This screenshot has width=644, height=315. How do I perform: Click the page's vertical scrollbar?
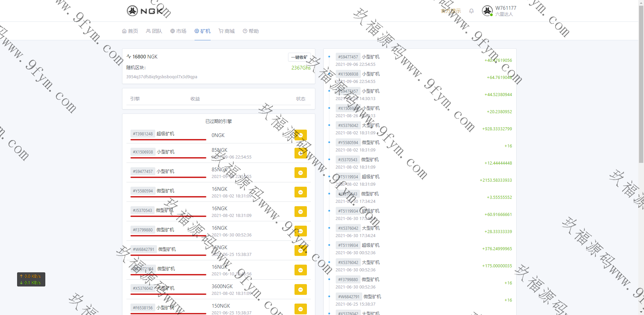pos(641,84)
